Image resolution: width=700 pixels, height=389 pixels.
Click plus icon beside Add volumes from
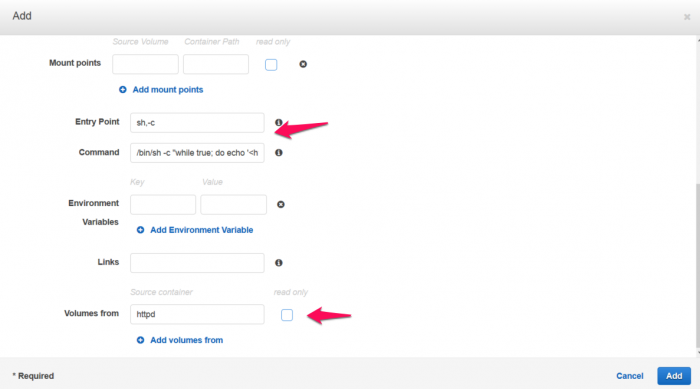pyautogui.click(x=140, y=340)
